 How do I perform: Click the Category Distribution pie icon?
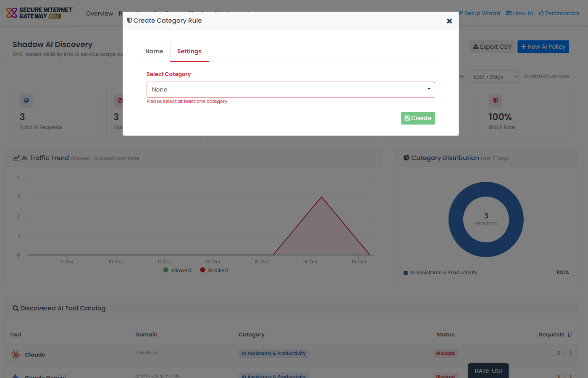[x=406, y=158]
